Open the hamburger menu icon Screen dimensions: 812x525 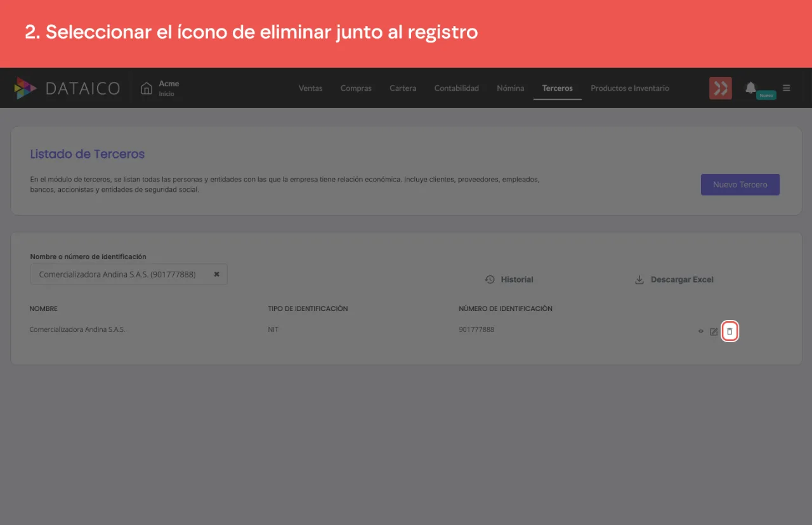pos(787,88)
